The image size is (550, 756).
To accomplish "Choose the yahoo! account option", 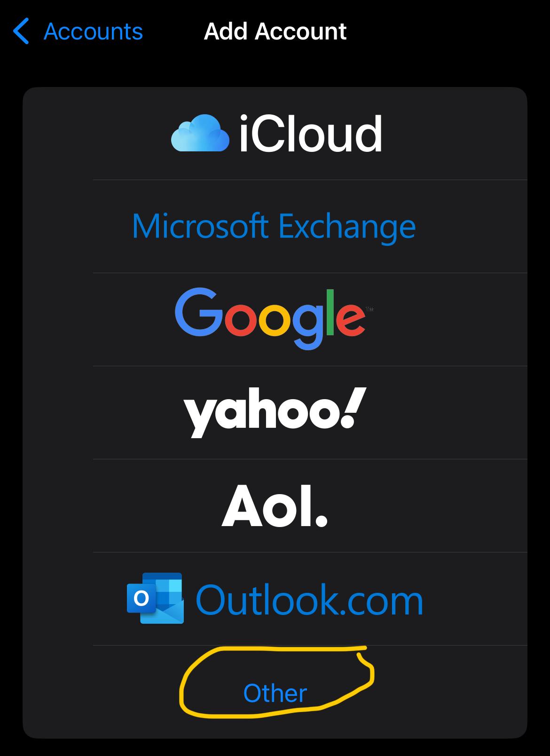I will [275, 413].
